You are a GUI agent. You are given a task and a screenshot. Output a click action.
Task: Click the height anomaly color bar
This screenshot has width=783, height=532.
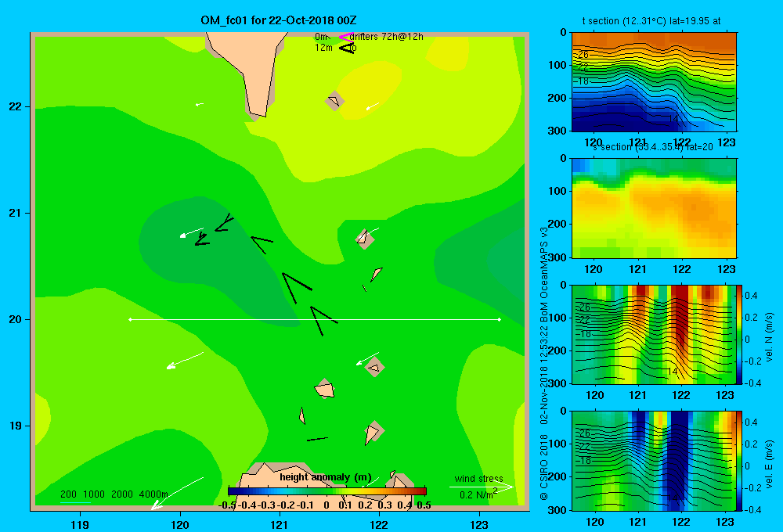click(327, 491)
